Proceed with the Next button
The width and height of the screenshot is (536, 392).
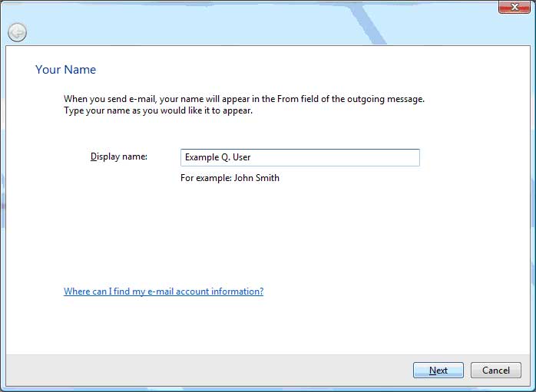438,371
